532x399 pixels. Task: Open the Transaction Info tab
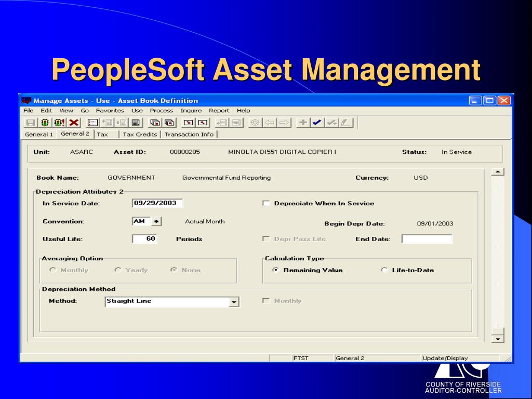[x=189, y=135]
